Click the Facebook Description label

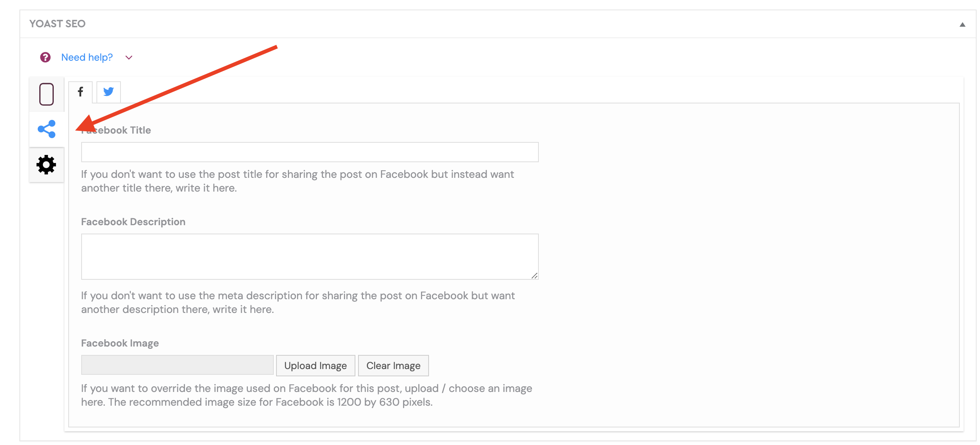click(133, 222)
